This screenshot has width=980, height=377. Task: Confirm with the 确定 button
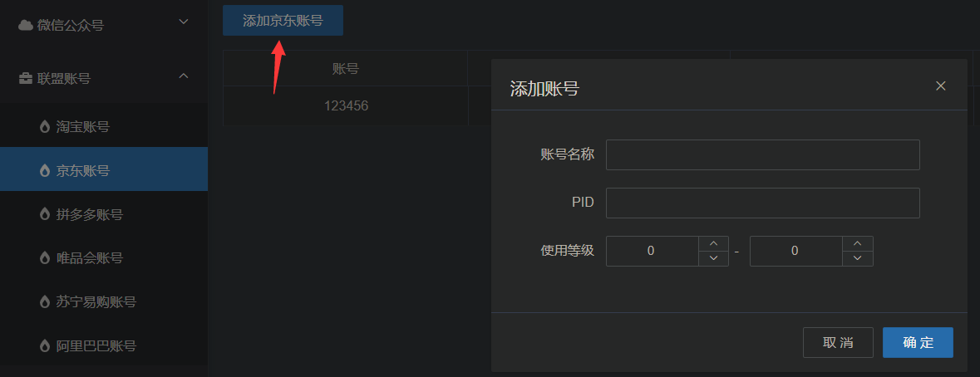click(x=918, y=343)
